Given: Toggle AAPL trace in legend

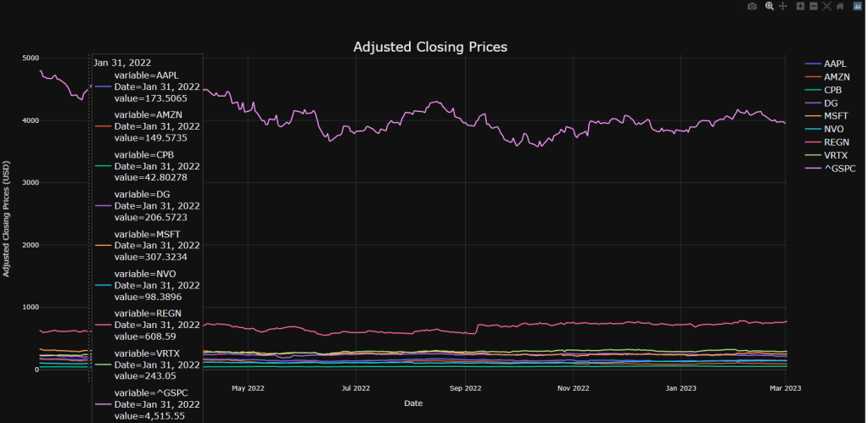Looking at the screenshot, I should tap(836, 64).
